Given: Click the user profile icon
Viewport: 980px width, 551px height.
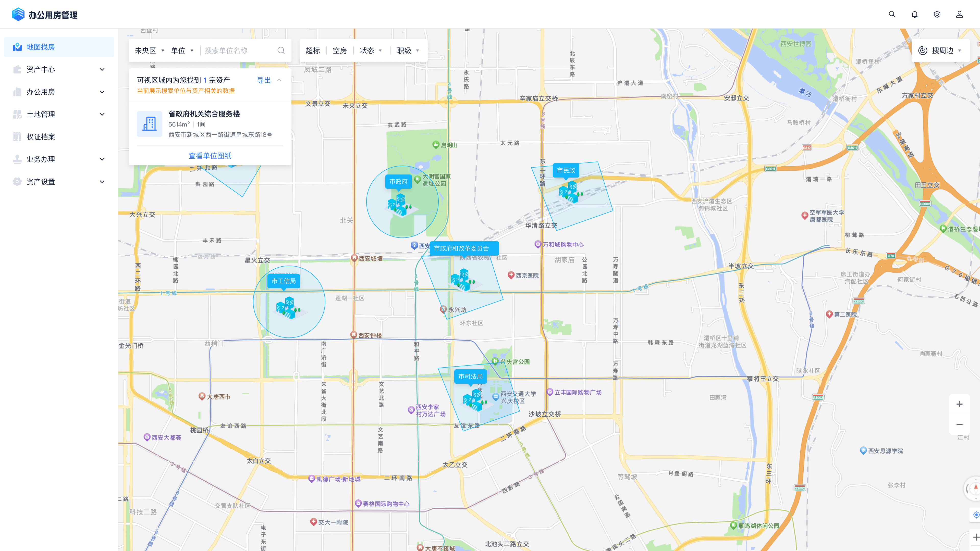Looking at the screenshot, I should point(960,15).
